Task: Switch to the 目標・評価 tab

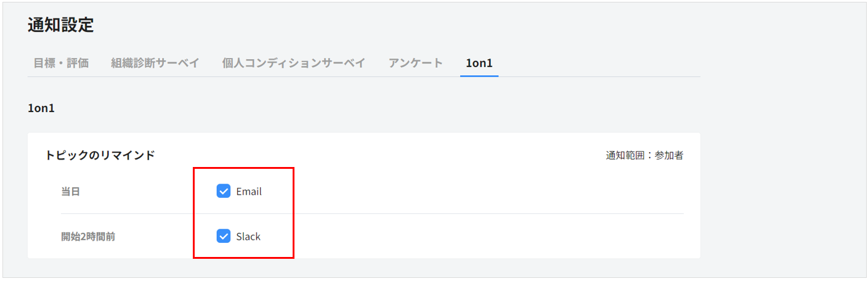Action: pyautogui.click(x=61, y=63)
